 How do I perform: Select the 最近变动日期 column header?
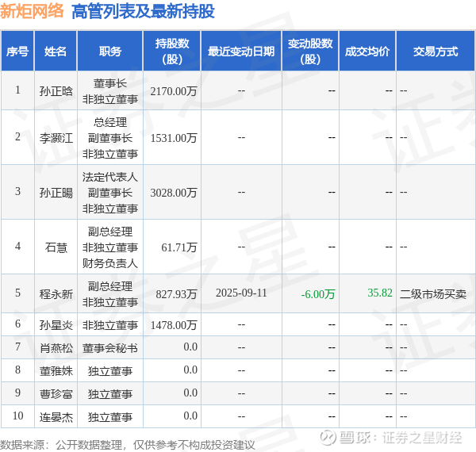[241, 51]
